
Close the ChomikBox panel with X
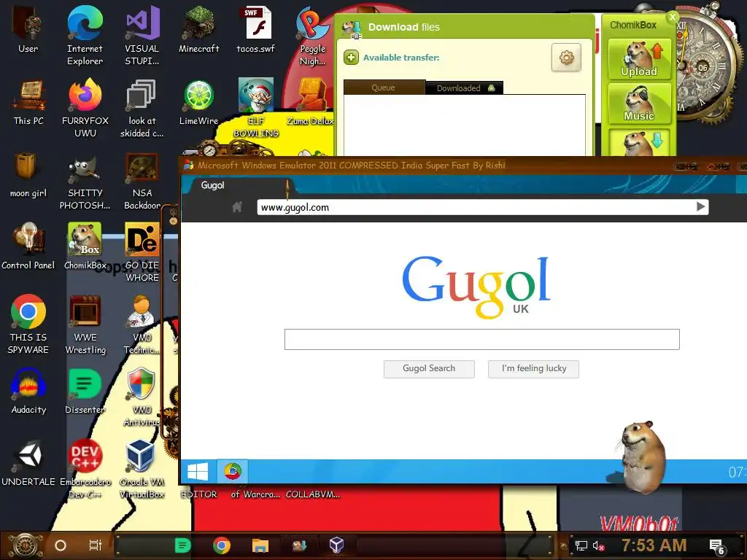672,17
